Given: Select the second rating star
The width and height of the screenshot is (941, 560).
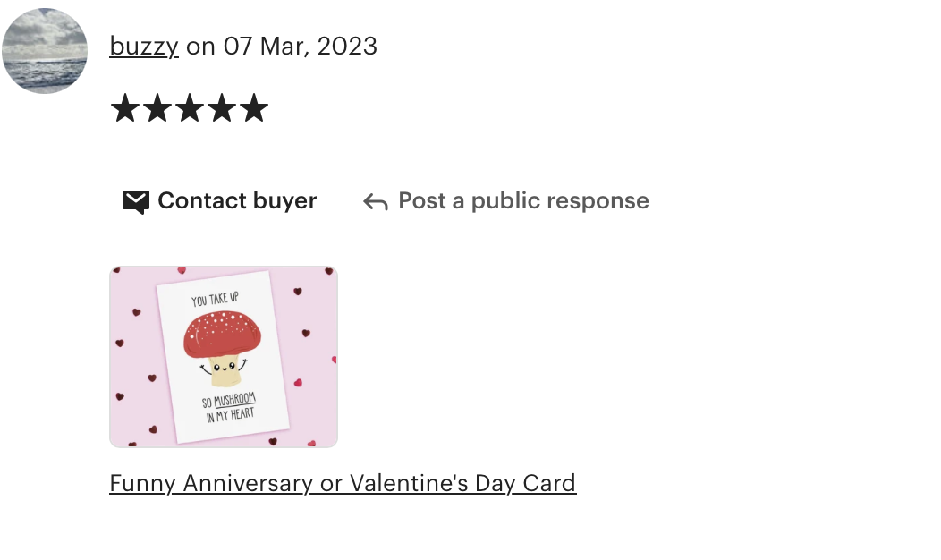Looking at the screenshot, I should tap(157, 108).
